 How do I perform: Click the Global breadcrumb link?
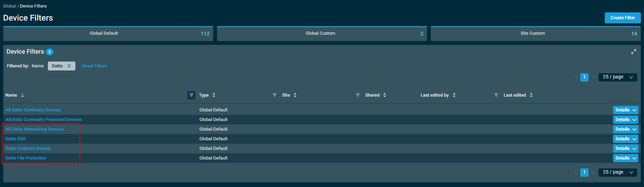click(9, 6)
